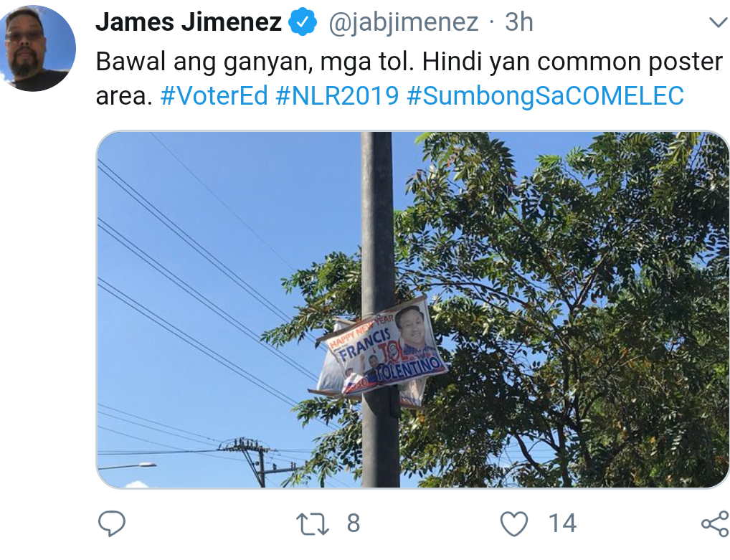Retweet using the arrows icon
Screen dimensions: 730x560
[x=313, y=523]
